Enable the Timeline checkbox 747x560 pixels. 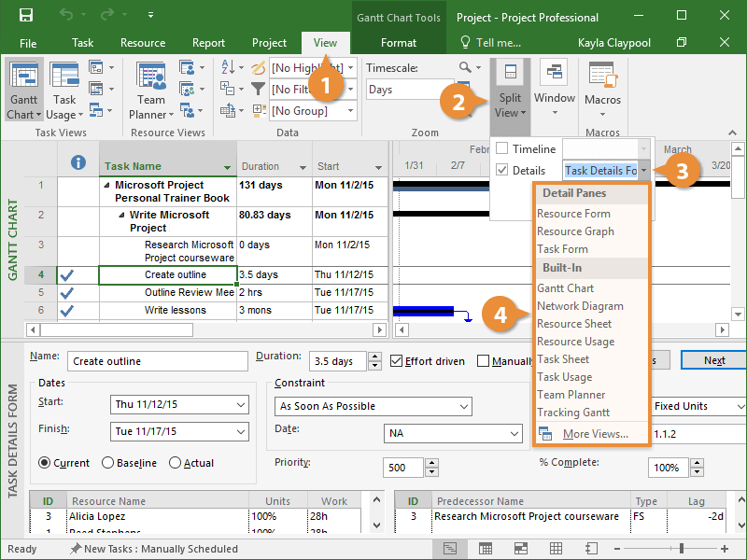coord(502,148)
